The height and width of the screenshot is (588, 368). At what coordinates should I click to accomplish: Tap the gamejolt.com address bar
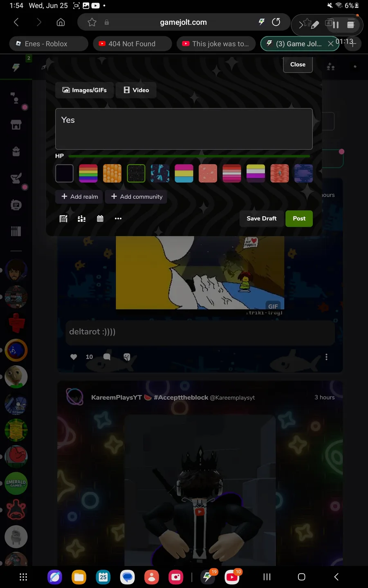[184, 22]
